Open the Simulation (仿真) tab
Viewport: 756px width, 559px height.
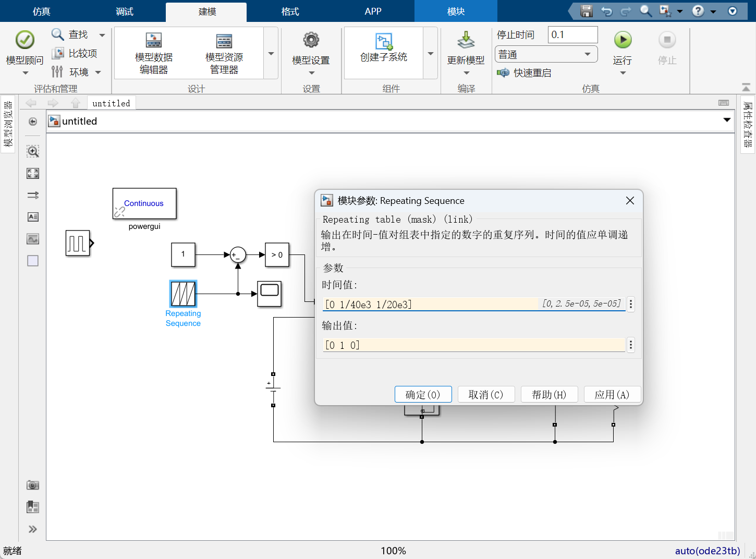[x=41, y=11]
